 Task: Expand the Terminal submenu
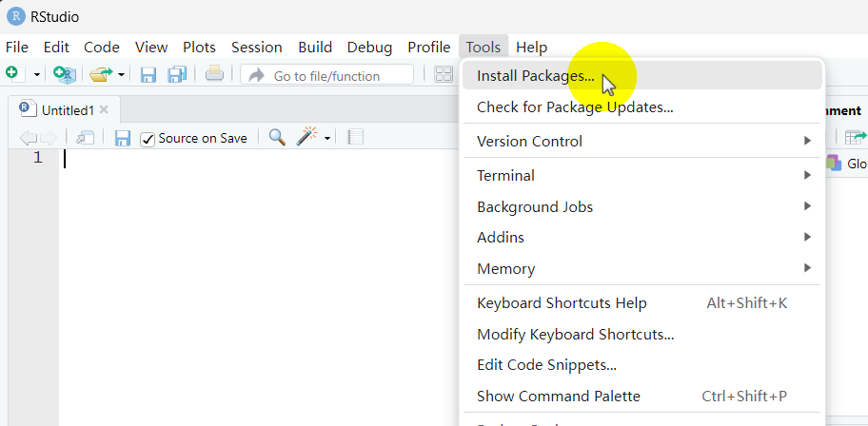click(807, 175)
